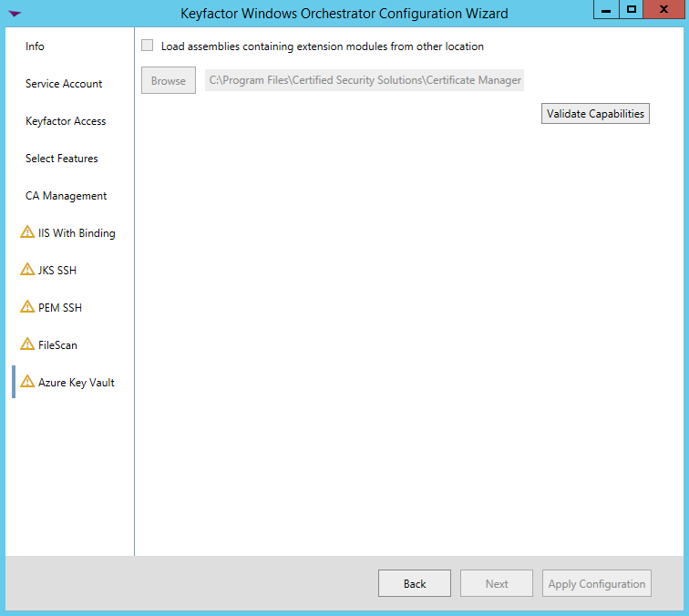Close the Configuration Wizard window
The height and width of the screenshot is (616, 689).
pyautogui.click(x=663, y=10)
